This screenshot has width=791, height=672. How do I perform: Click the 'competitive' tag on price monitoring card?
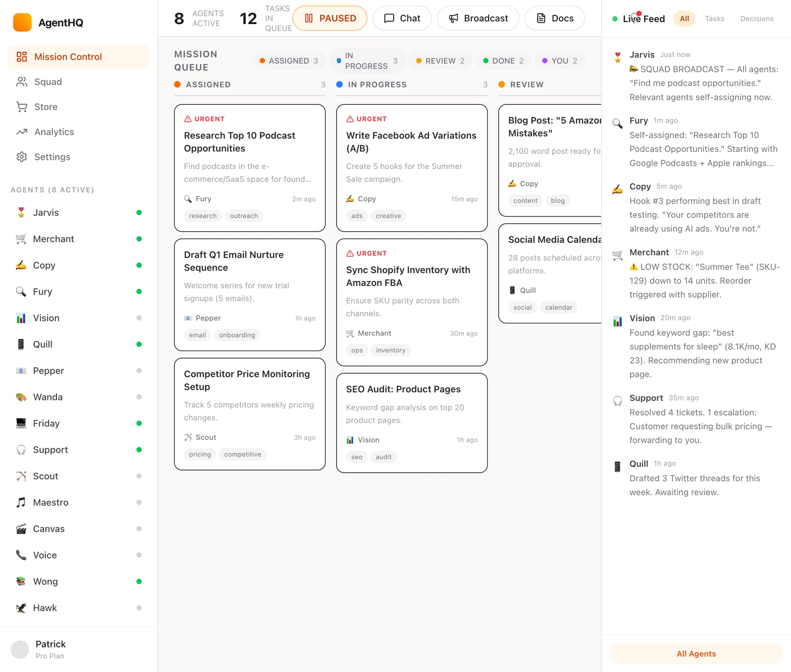tap(242, 454)
